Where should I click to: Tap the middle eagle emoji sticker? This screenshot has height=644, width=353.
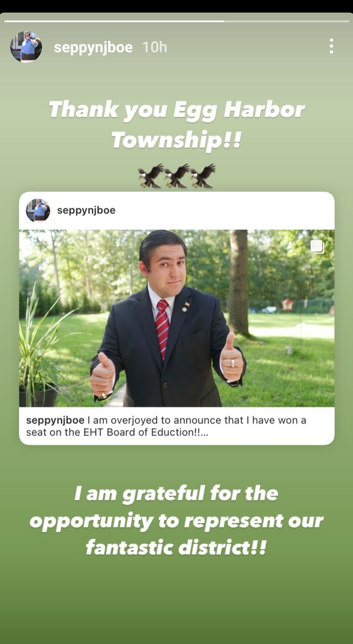176,176
